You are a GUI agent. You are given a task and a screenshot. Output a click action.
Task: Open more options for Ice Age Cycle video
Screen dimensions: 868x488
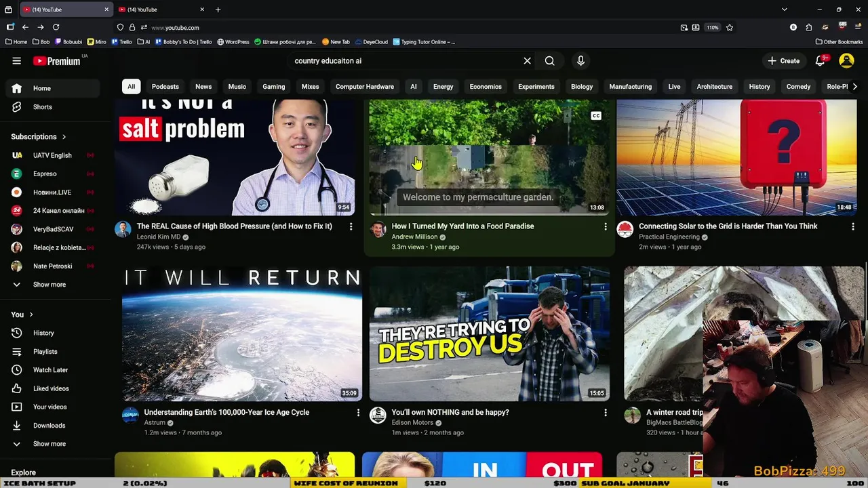pyautogui.click(x=358, y=412)
